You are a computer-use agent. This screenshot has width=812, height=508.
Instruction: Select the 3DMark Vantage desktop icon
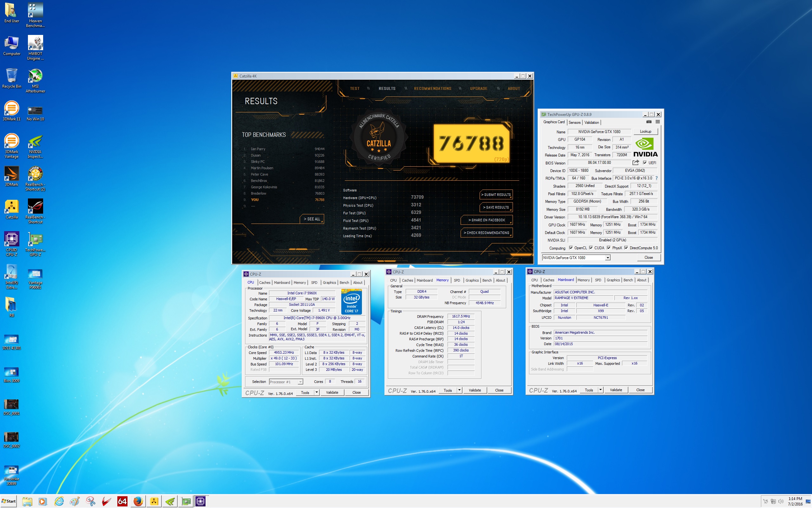(11, 146)
